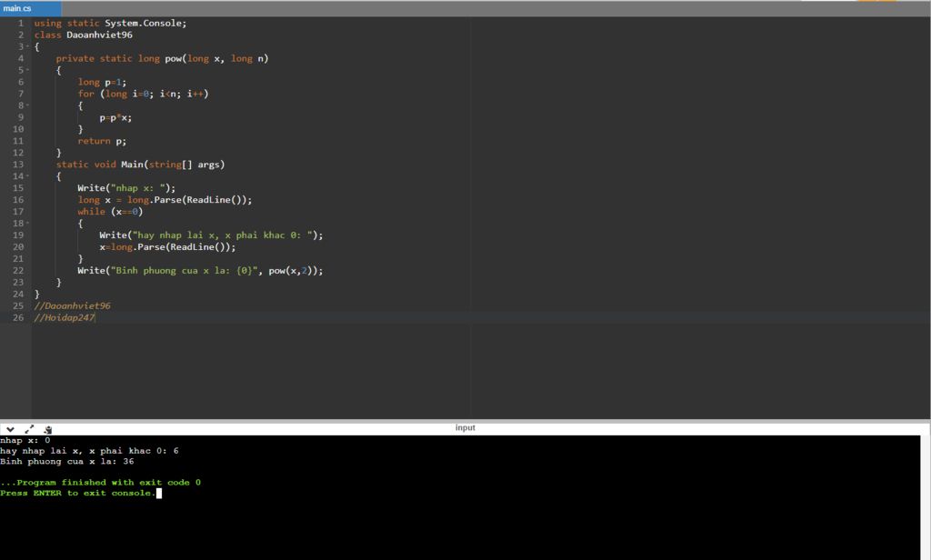The width and height of the screenshot is (931, 560).
Task: Click the Write("nhap x: ") statement
Action: point(126,188)
